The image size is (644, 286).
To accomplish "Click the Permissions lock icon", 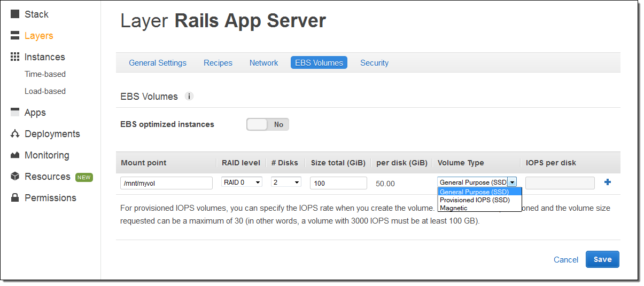I will coord(15,198).
